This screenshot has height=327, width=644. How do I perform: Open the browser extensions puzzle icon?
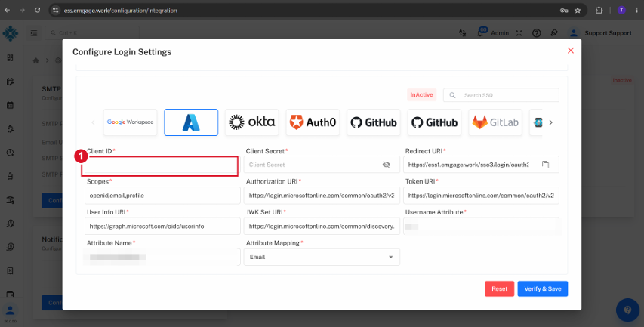(x=599, y=11)
